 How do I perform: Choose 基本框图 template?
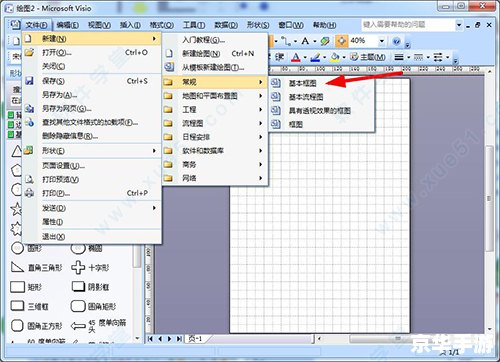pyautogui.click(x=322, y=83)
